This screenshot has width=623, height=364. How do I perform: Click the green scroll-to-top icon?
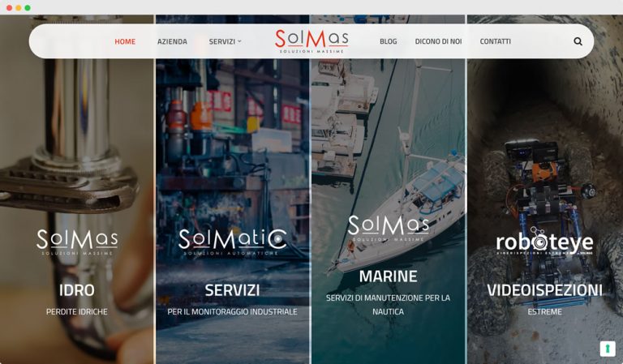pyautogui.click(x=607, y=349)
